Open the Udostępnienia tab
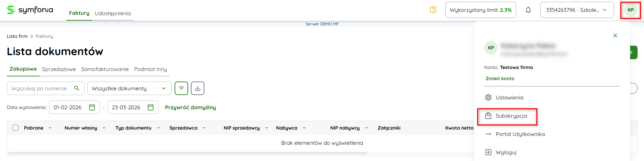 113,13
